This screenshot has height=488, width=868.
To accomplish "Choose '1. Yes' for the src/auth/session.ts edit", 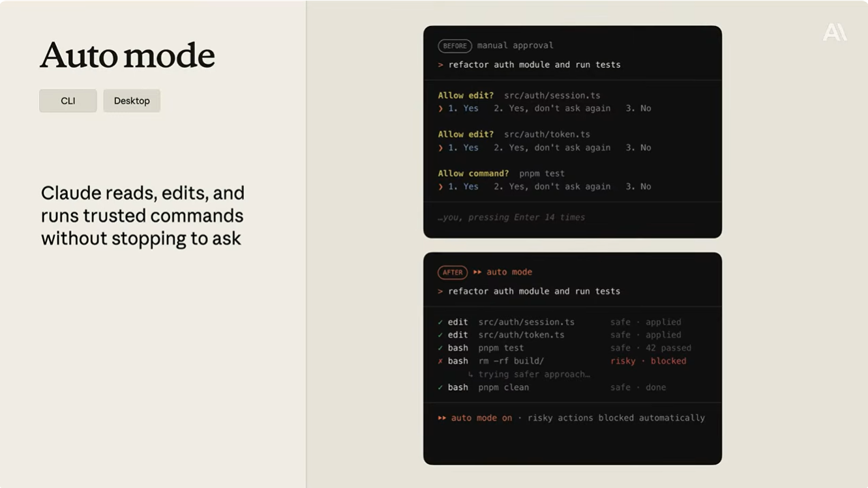I will click(x=463, y=108).
